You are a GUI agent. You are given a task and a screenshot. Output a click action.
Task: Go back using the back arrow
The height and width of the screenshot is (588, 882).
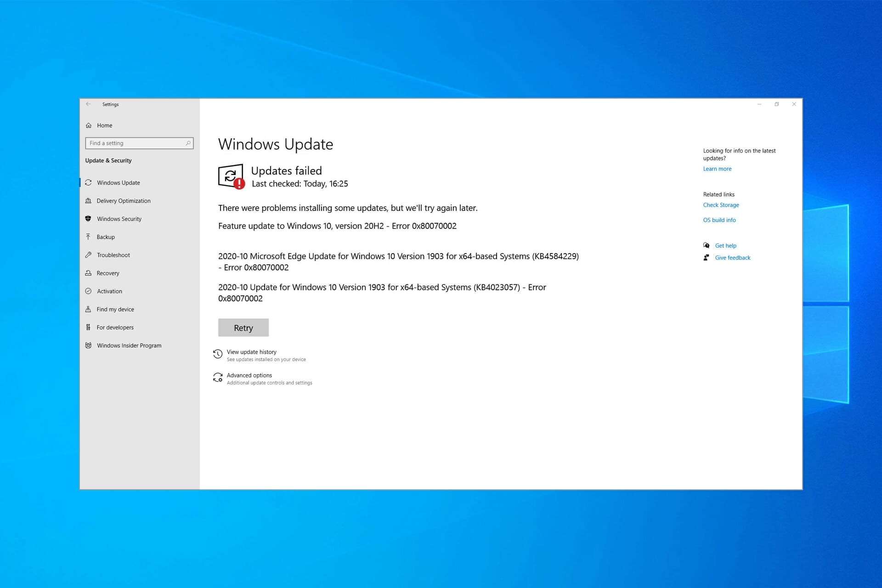tap(88, 104)
